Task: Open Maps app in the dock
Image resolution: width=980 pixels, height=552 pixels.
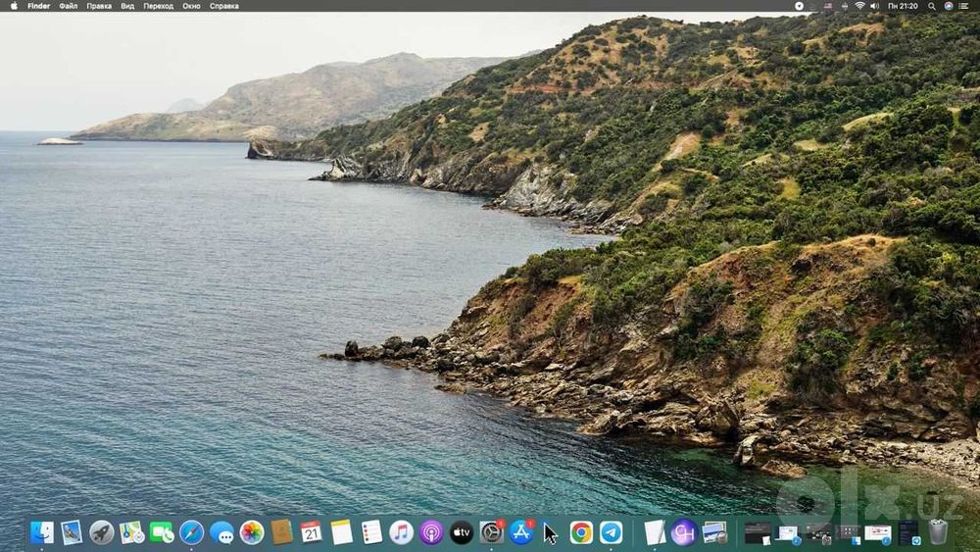Action: coord(131,532)
